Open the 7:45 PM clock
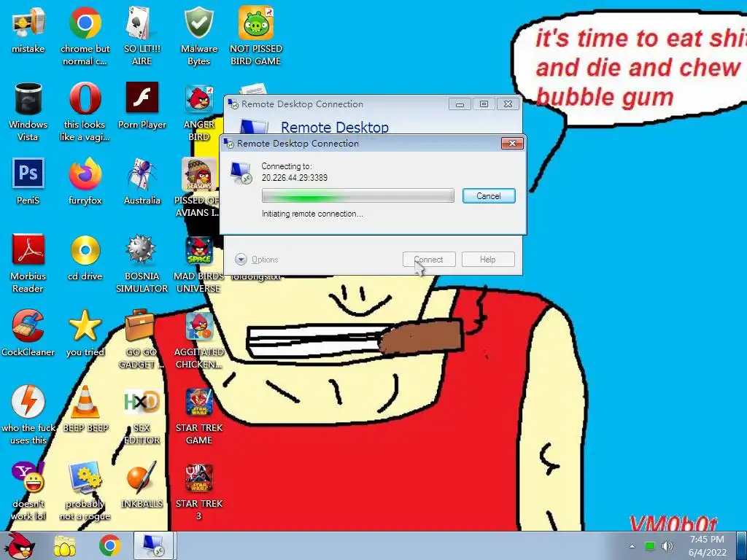This screenshot has width=747, height=560. point(707,545)
